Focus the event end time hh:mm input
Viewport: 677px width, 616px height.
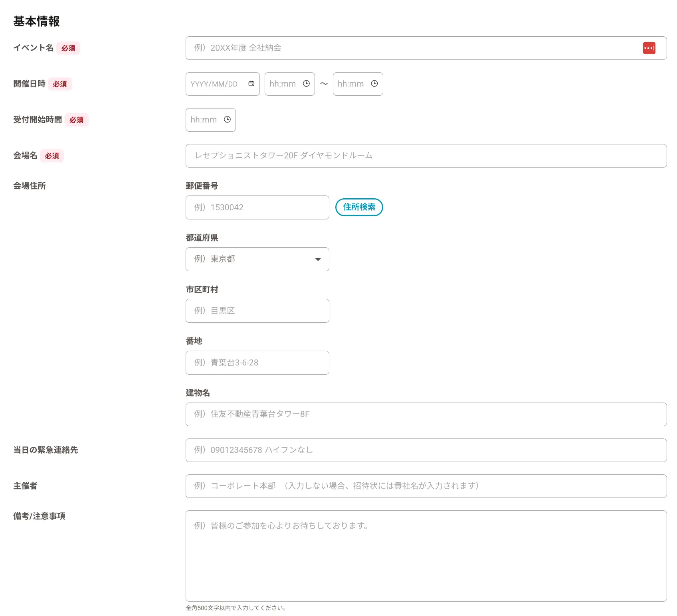click(358, 84)
